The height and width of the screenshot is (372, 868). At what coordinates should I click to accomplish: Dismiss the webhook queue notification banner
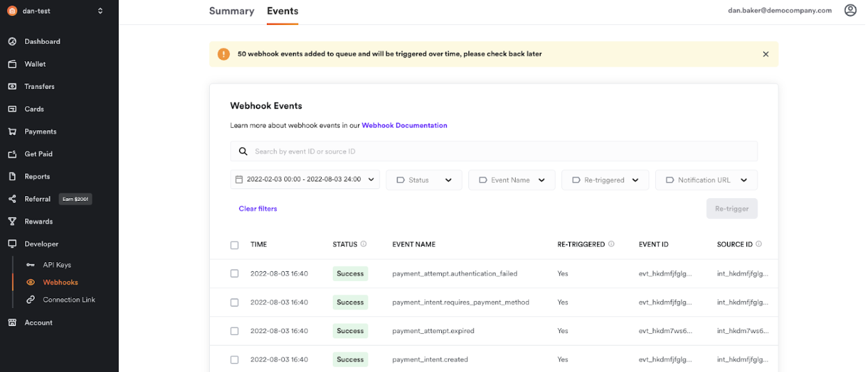(x=765, y=54)
